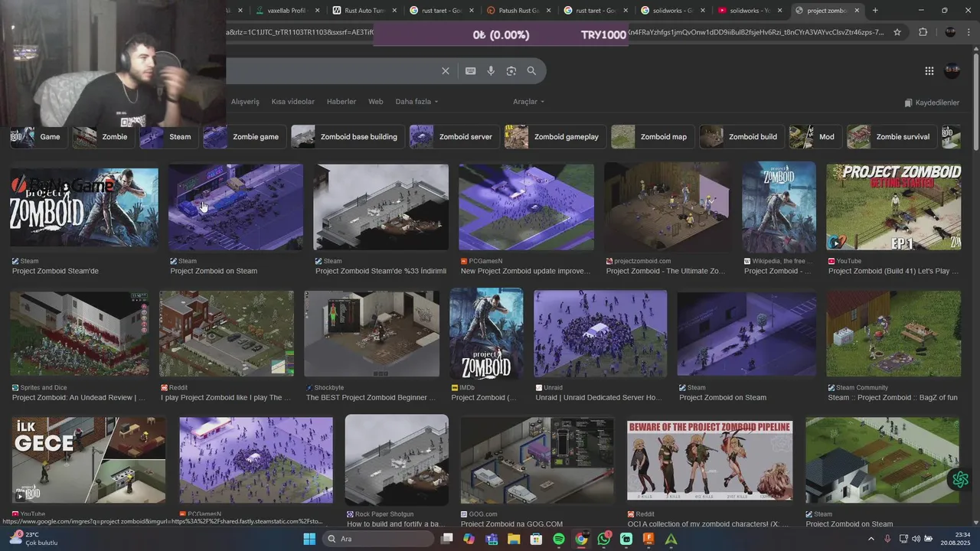Viewport: 980px width, 551px height.
Task: Filter by Zomboid build chip
Action: tap(741, 137)
